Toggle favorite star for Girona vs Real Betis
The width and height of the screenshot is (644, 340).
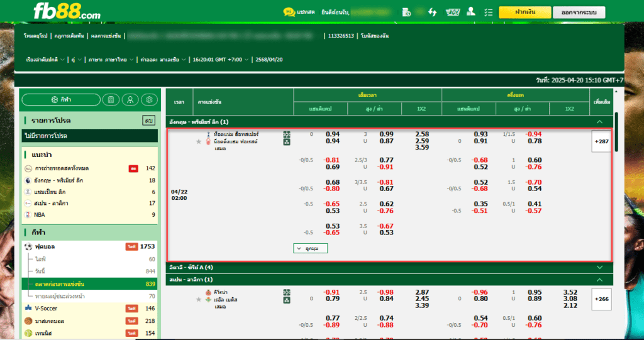(x=199, y=300)
